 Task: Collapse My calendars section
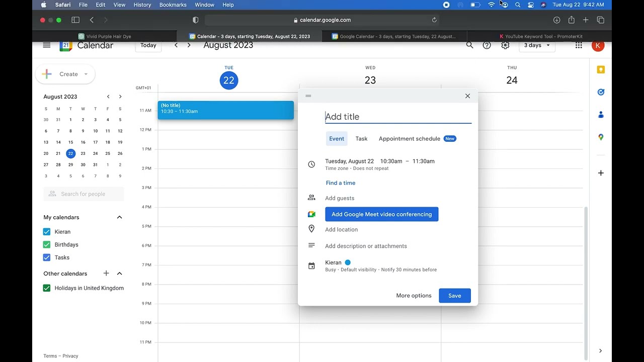click(x=119, y=217)
